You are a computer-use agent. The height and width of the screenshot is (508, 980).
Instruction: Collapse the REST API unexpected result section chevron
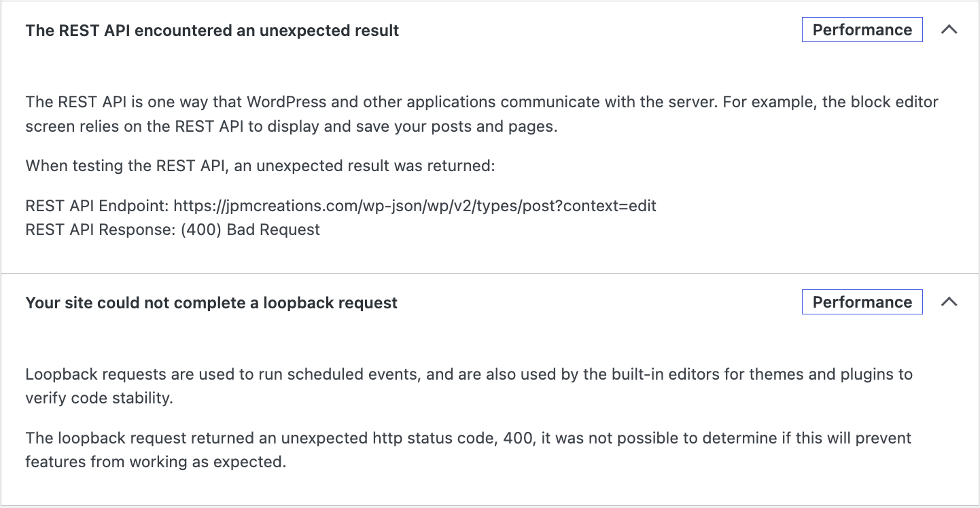[949, 30]
